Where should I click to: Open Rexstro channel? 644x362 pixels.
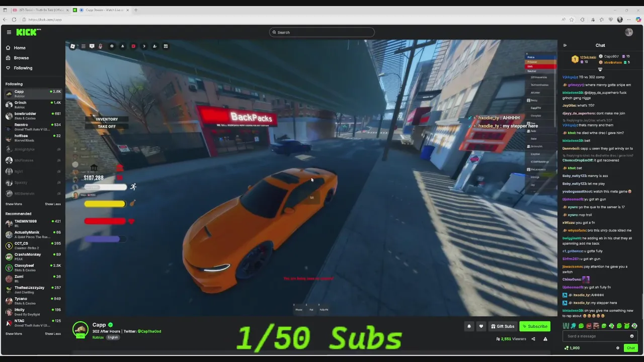pyautogui.click(x=33, y=127)
